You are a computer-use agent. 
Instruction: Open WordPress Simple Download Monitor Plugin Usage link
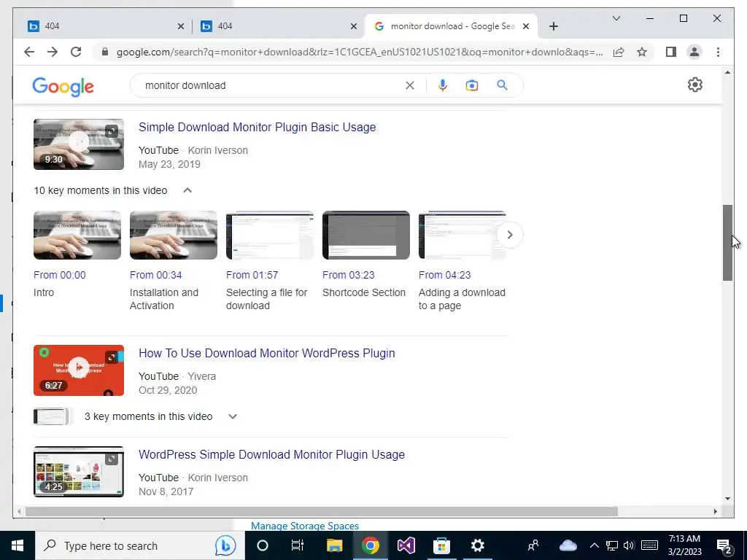[271, 455]
